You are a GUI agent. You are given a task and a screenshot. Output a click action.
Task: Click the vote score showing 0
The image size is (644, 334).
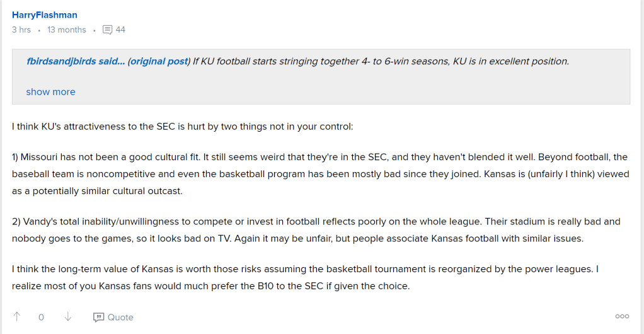pos(41,317)
